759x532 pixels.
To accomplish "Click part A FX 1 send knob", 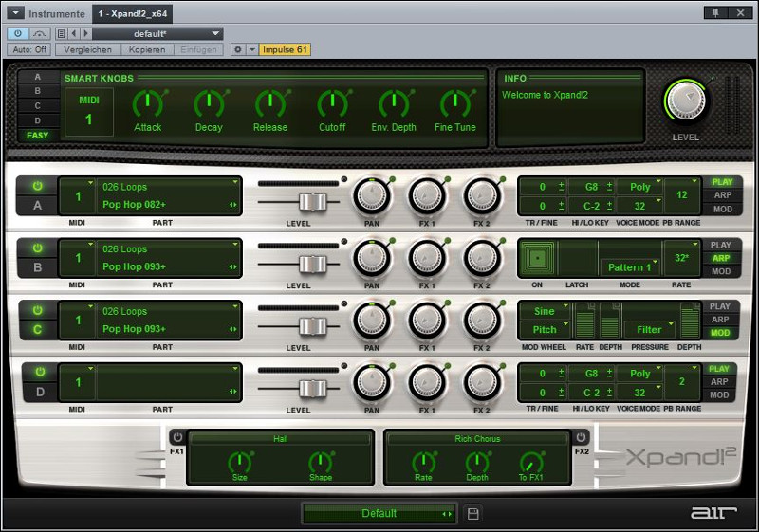I will pos(427,196).
